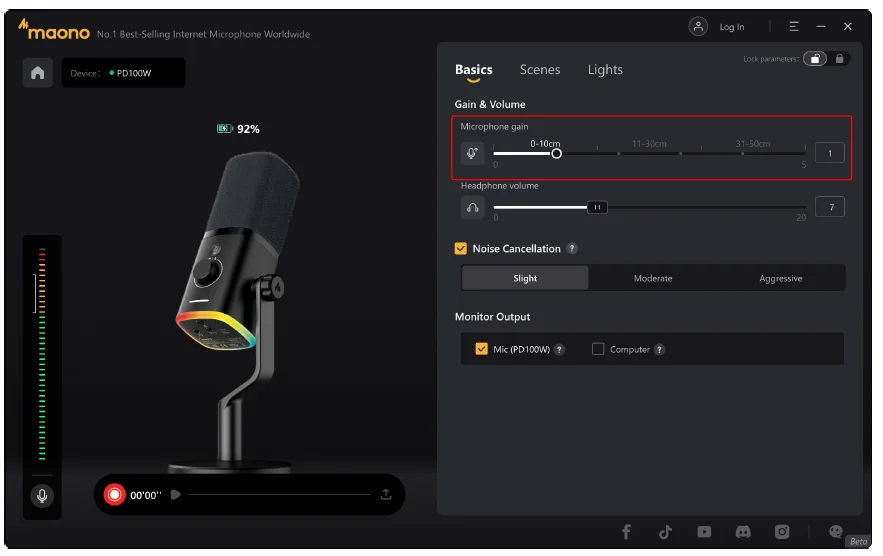883x556 pixels.
Task: Disable the Noise Cancellation checkbox
Action: pos(461,248)
